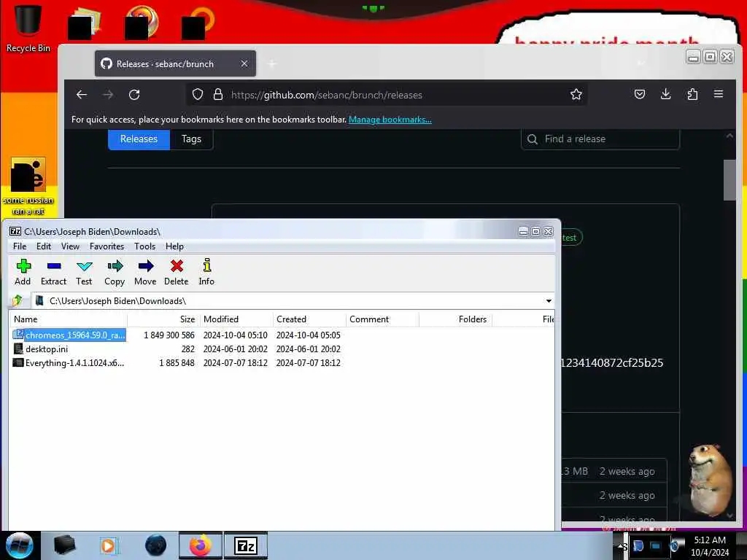The height and width of the screenshot is (560, 747).
Task: Click the Find a release search box
Action: pos(600,139)
